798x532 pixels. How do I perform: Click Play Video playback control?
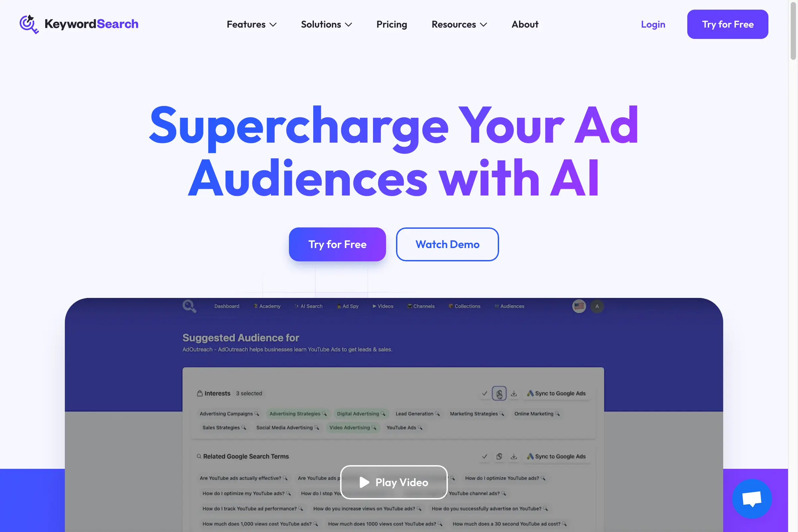(x=394, y=482)
